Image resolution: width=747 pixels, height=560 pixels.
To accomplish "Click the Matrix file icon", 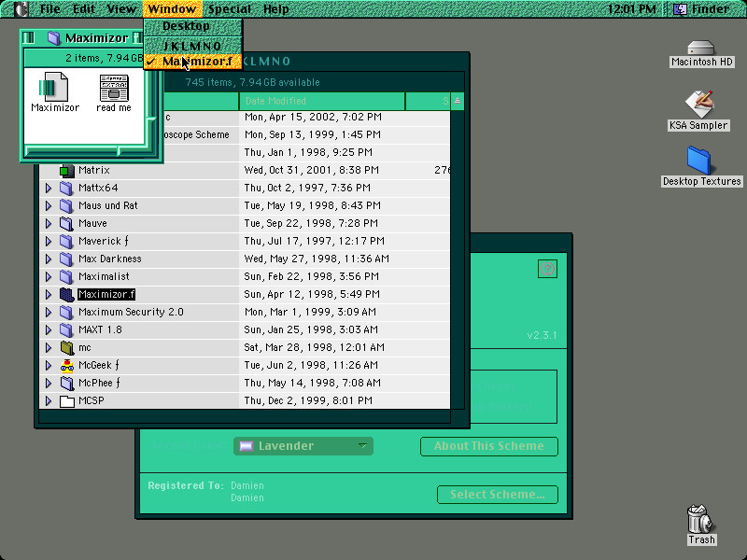I will pos(66,170).
